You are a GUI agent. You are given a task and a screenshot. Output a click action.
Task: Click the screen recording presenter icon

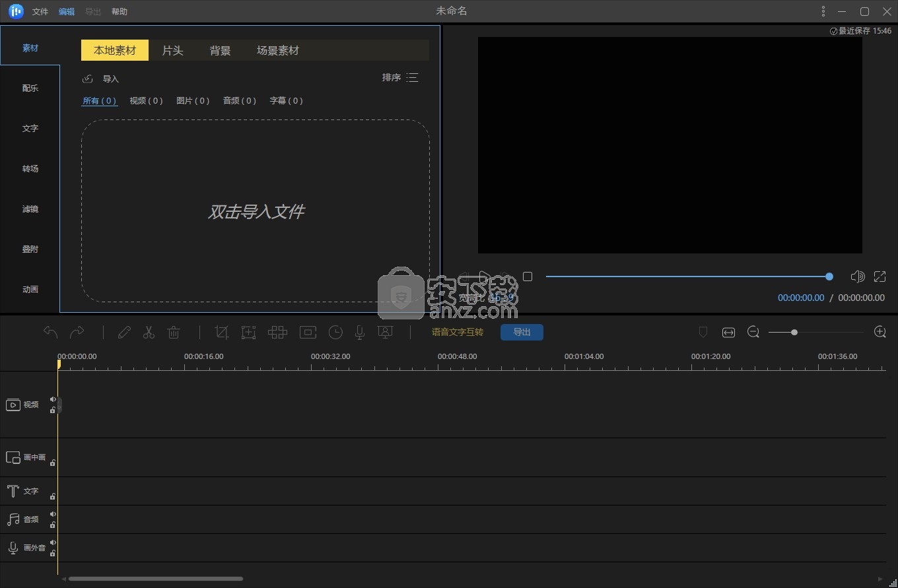click(386, 333)
